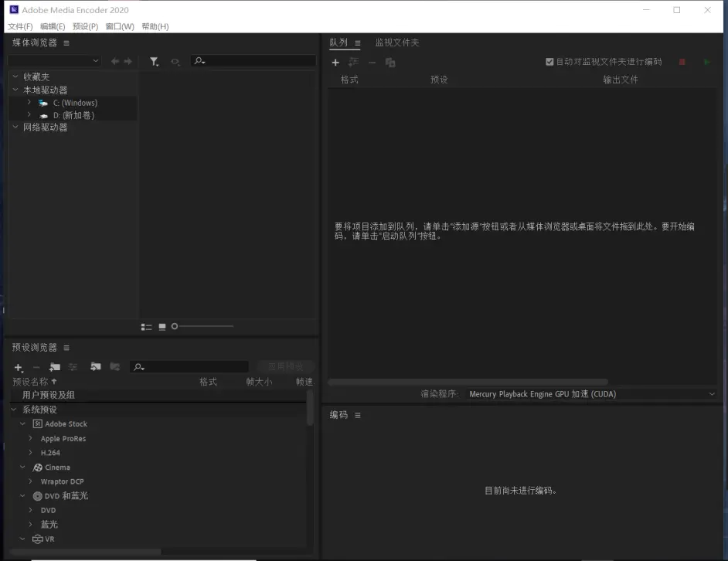
Task: Select the D: (新加卷) drive icon
Action: tap(43, 116)
